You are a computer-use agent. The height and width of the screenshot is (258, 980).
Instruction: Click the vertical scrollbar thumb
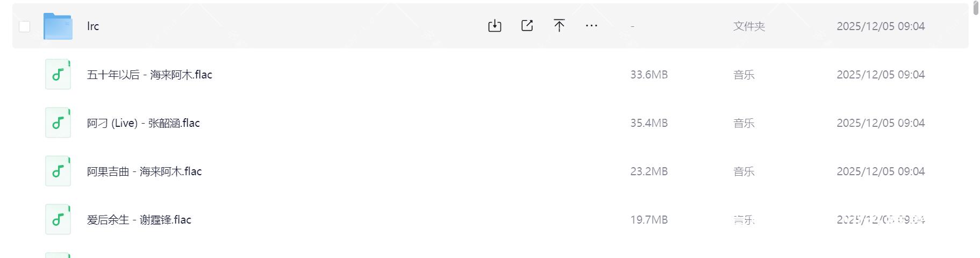[x=976, y=8]
